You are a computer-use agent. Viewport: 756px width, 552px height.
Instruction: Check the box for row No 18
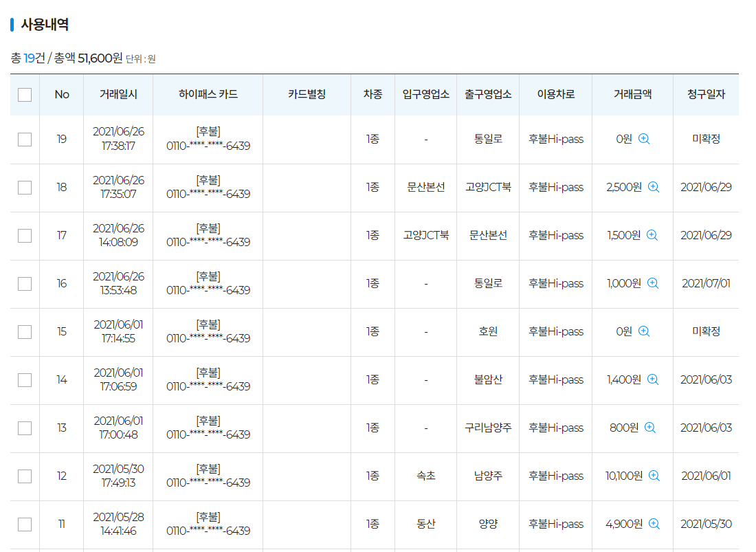pos(25,188)
